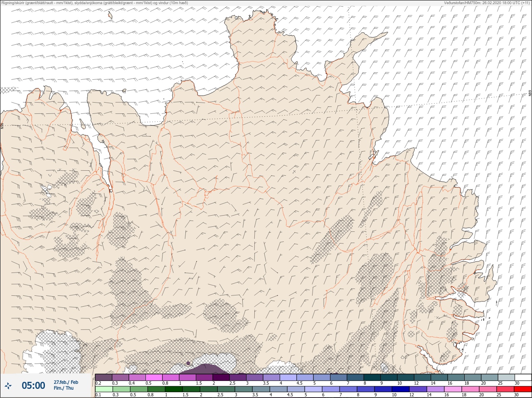Pick the bright red lower swatch labeled 30
The width and height of the screenshot is (532, 398).
click(523, 389)
